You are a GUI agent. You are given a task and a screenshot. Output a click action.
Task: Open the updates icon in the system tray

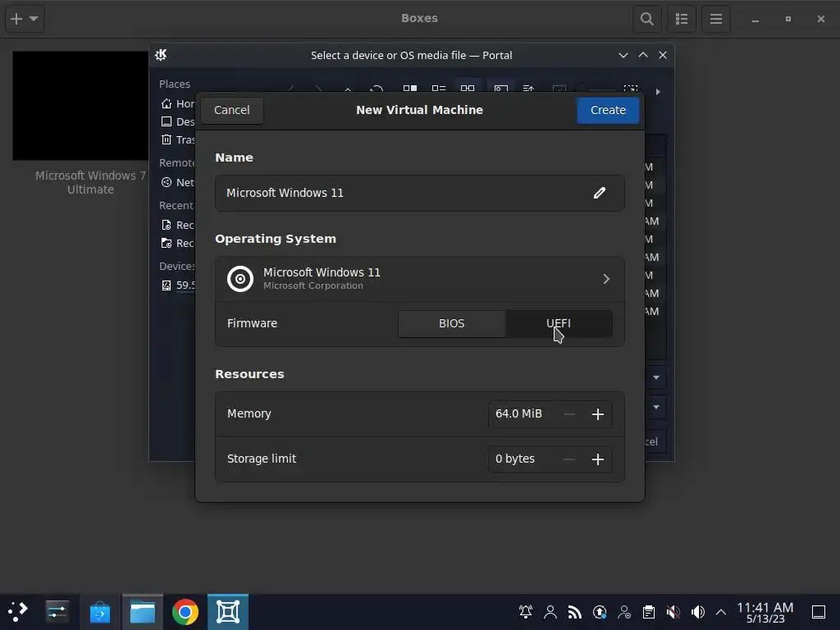tap(600, 612)
